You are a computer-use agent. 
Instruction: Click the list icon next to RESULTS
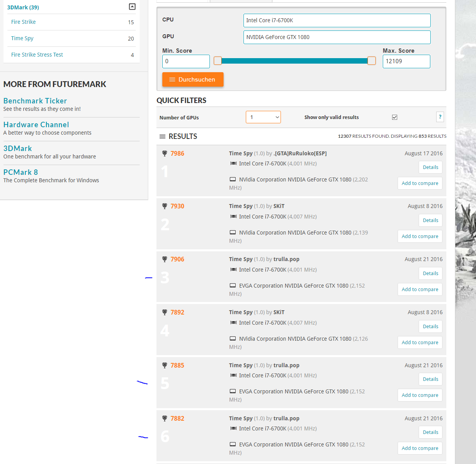(x=162, y=136)
